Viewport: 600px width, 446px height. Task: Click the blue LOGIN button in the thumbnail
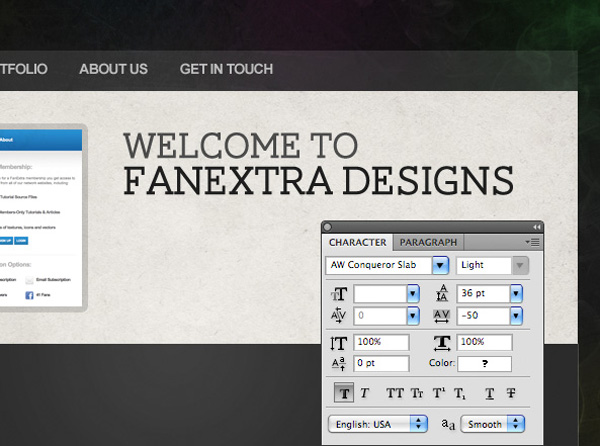21,241
